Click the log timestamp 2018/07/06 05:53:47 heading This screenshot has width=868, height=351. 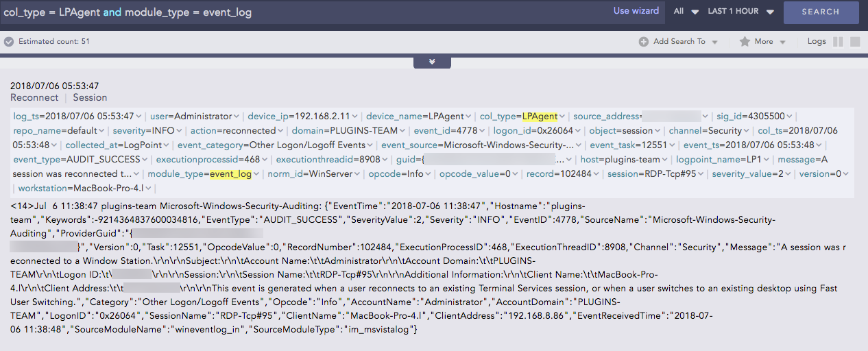[55, 86]
